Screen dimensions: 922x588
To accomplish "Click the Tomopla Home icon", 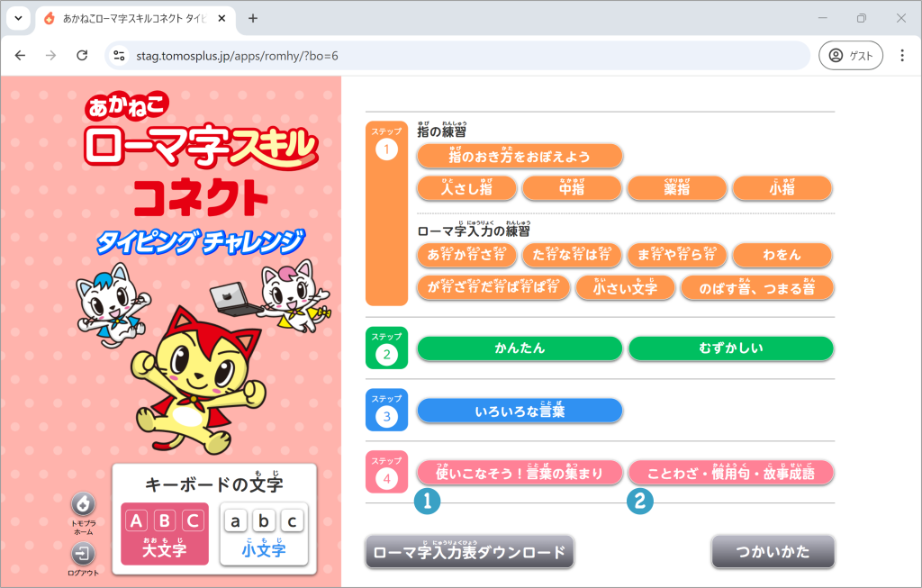I will coord(84,504).
